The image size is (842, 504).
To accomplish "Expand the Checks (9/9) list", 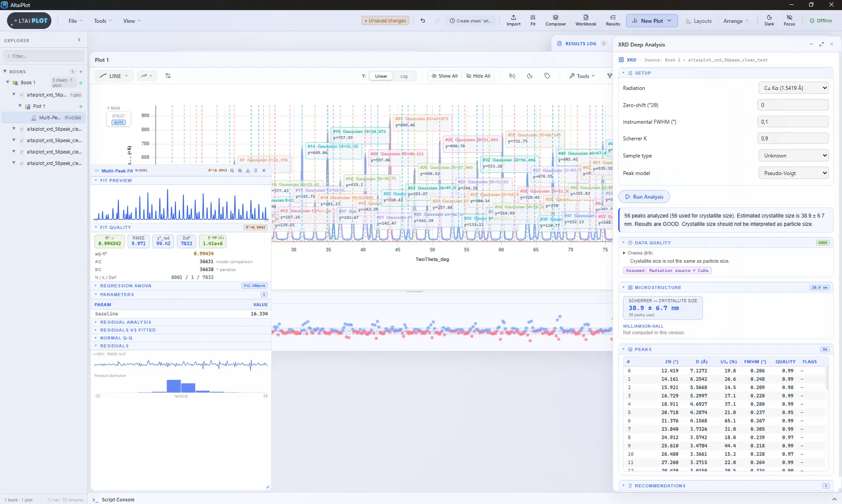I will pos(638,253).
